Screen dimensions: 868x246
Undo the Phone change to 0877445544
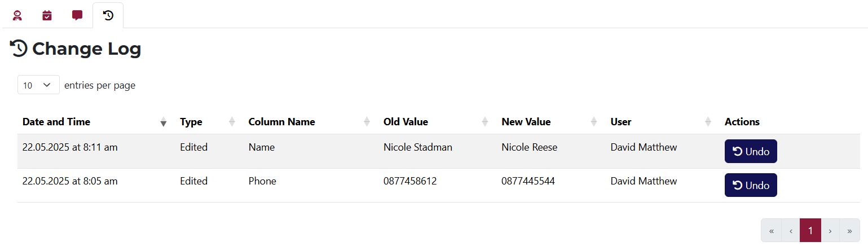(x=751, y=185)
